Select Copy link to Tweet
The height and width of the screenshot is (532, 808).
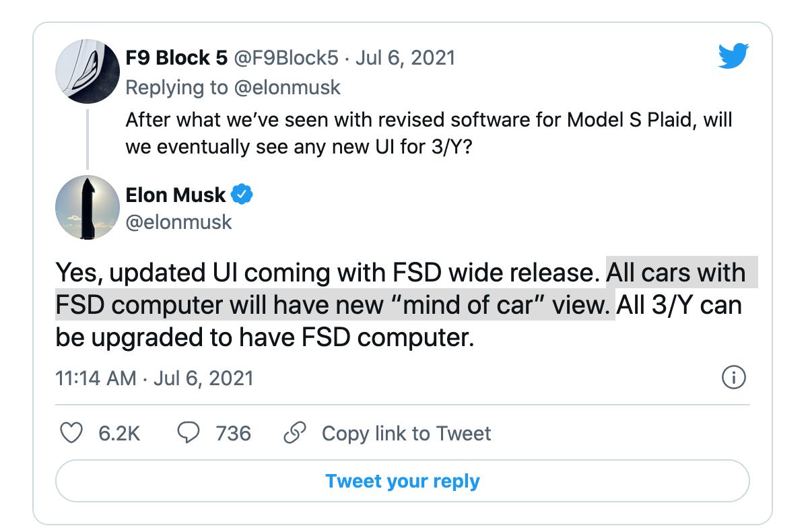(406, 433)
